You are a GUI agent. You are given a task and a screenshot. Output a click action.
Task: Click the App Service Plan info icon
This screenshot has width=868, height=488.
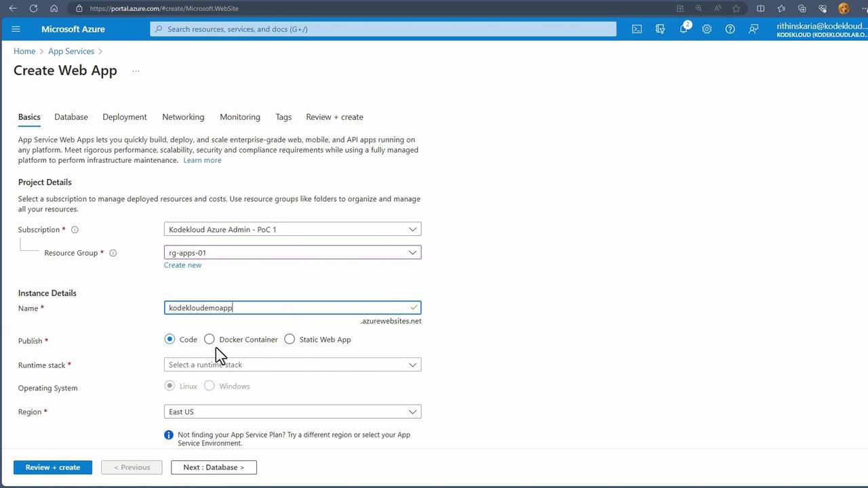tap(169, 435)
